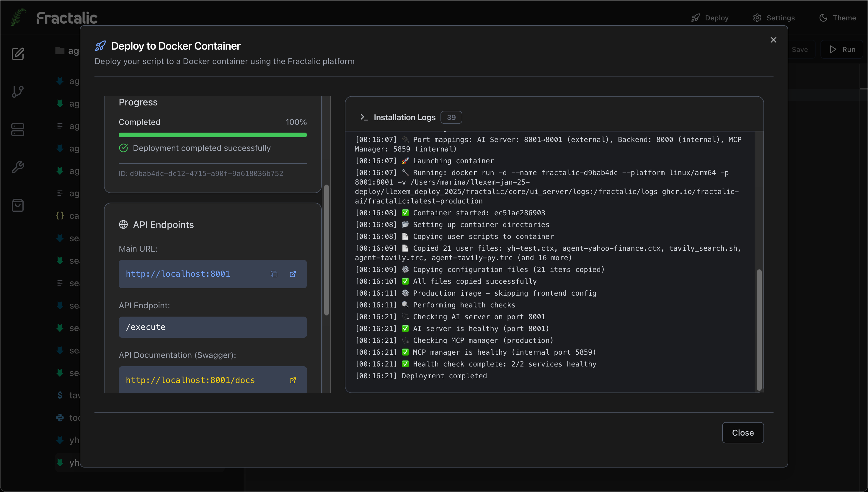The image size is (868, 492).
Task: Click 'Health check complete: 2/2 services healthy'
Action: pos(476,364)
